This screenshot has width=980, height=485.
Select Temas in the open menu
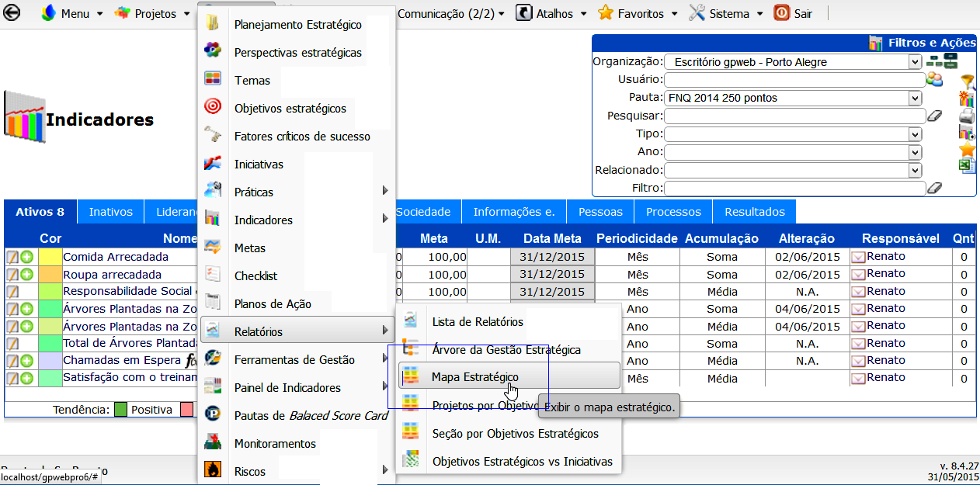pyautogui.click(x=252, y=81)
